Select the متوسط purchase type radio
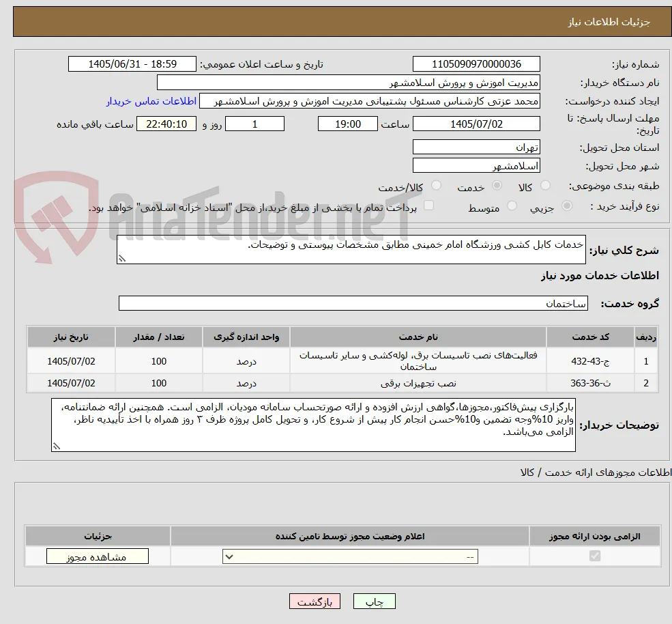 point(512,206)
